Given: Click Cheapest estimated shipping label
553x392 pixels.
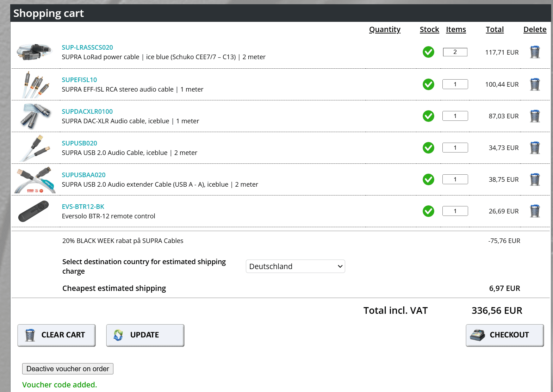Looking at the screenshot, I should click(114, 288).
